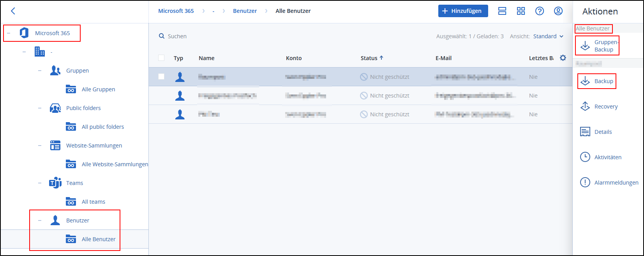Click the back arrow in sidebar header
644x256 pixels.
[x=13, y=11]
